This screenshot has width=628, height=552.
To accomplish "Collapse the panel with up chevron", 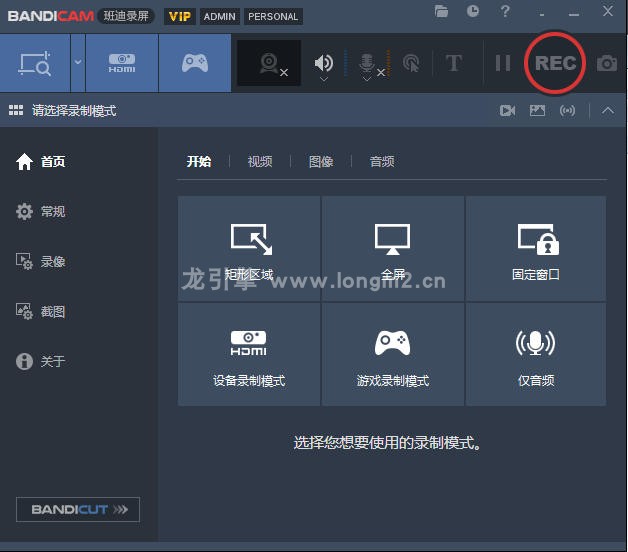I will tap(608, 111).
